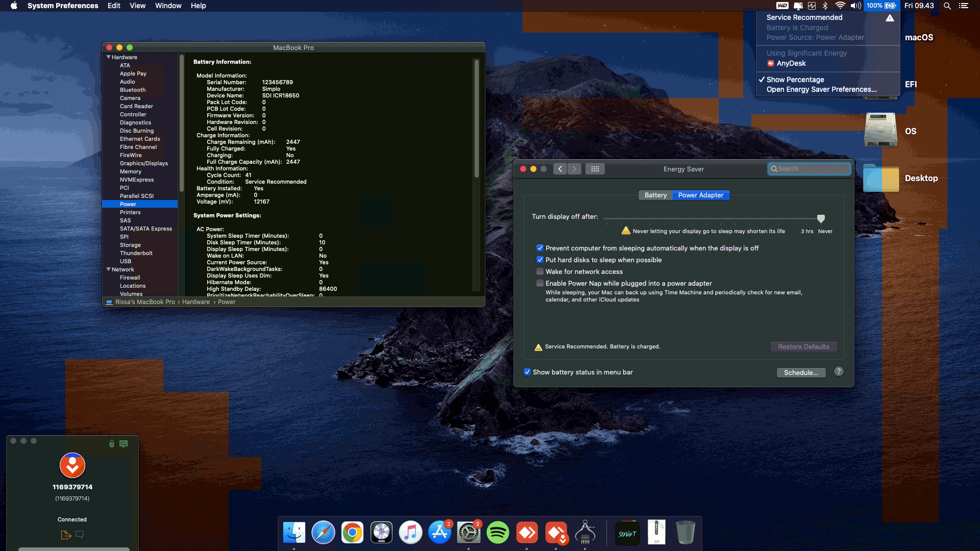The image size is (980, 551).
Task: Select the Power Adapter tab
Action: (701, 195)
